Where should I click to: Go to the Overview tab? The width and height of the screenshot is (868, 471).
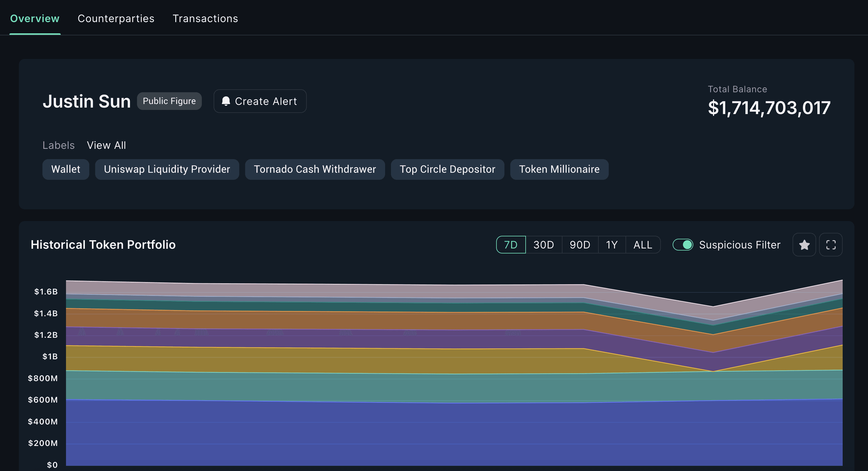click(35, 19)
